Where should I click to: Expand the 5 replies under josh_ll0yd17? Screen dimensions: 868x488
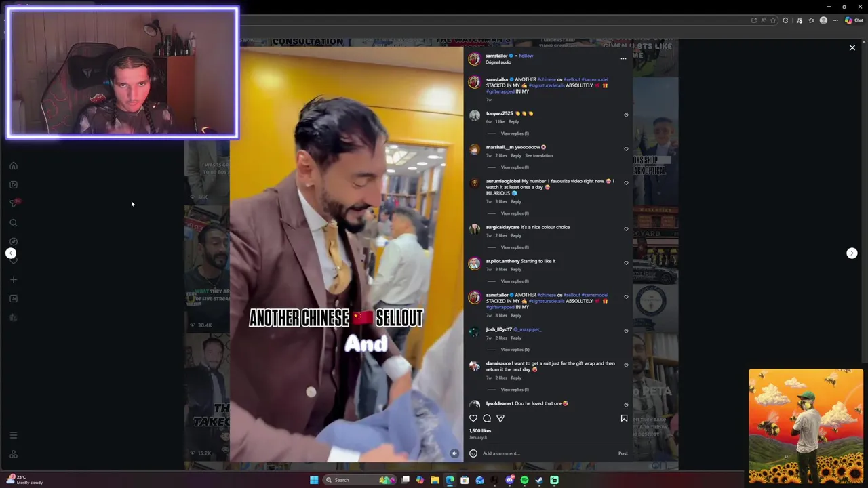tap(515, 350)
